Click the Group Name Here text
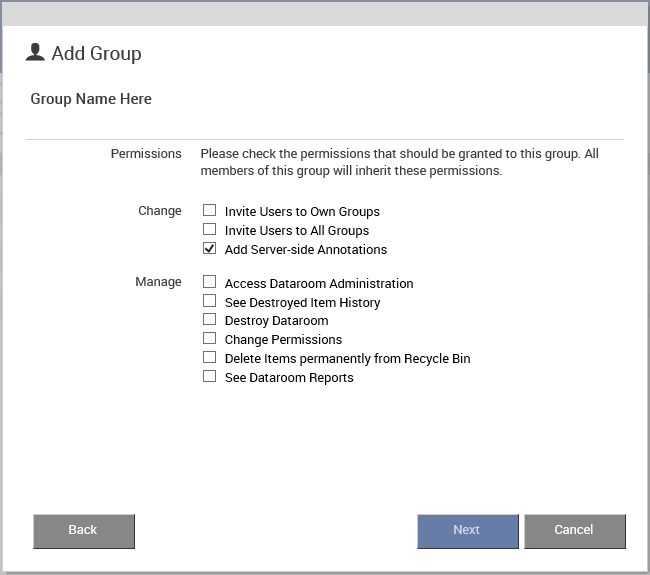The image size is (650, 575). point(91,99)
